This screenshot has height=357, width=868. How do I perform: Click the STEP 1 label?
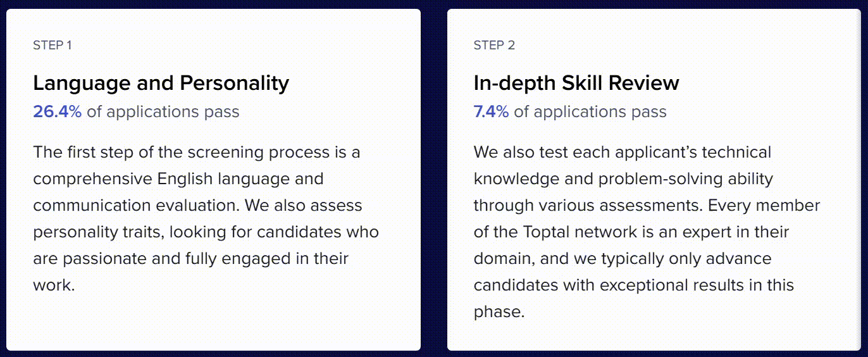coord(53,46)
